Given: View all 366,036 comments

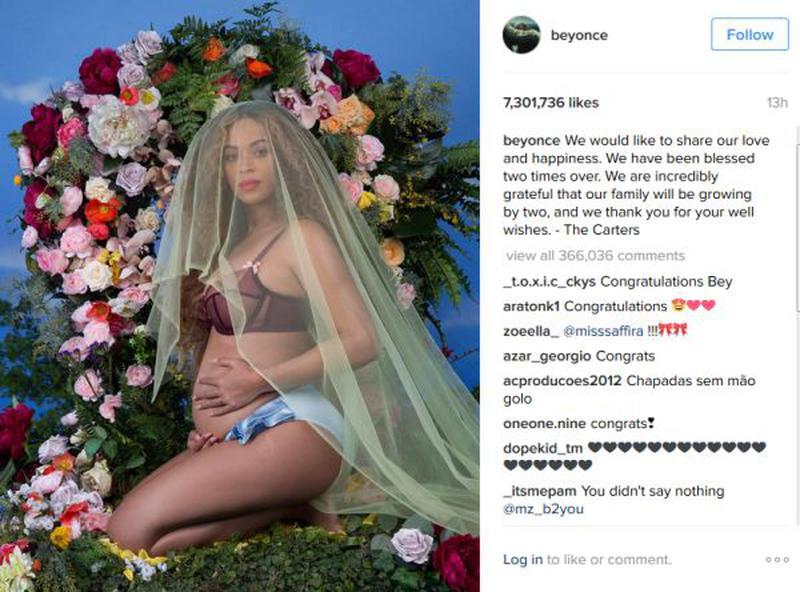Looking at the screenshot, I should pos(595,256).
